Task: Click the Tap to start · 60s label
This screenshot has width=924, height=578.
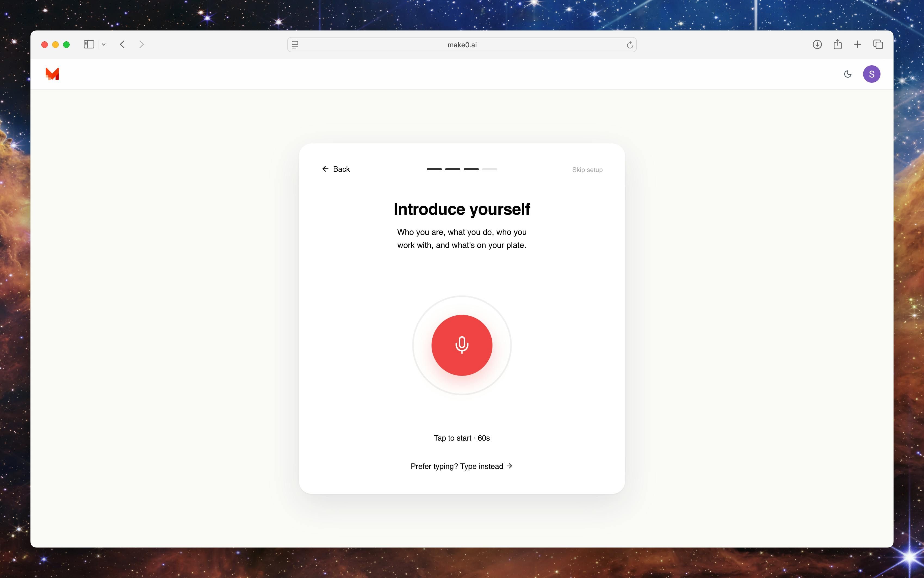Action: pos(461,438)
